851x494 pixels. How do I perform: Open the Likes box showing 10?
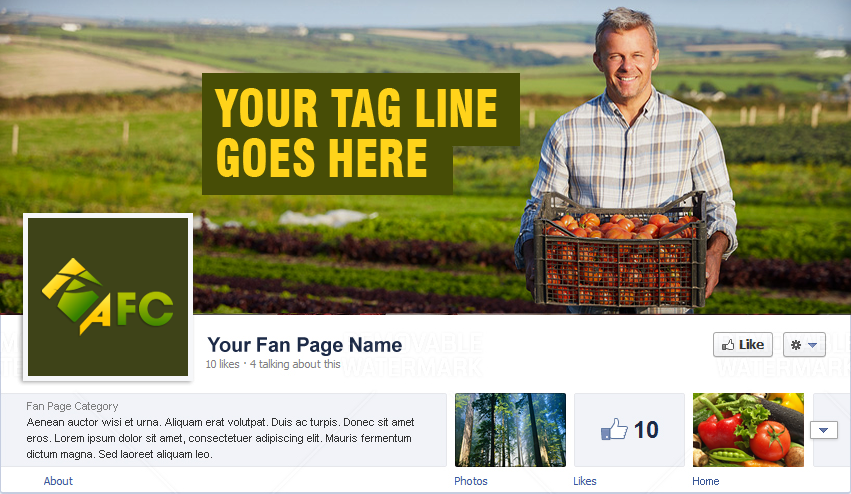(x=630, y=430)
